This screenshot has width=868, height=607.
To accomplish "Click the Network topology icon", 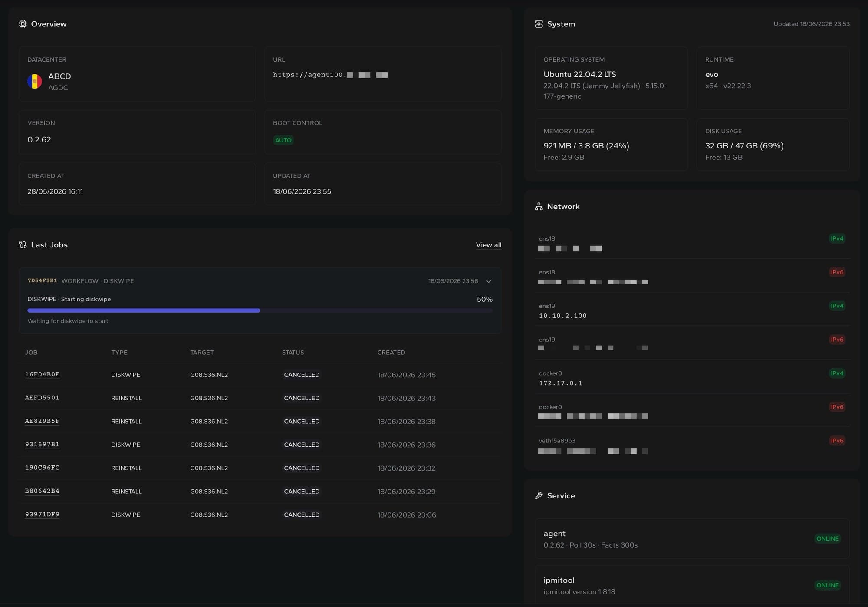I will pos(539,207).
